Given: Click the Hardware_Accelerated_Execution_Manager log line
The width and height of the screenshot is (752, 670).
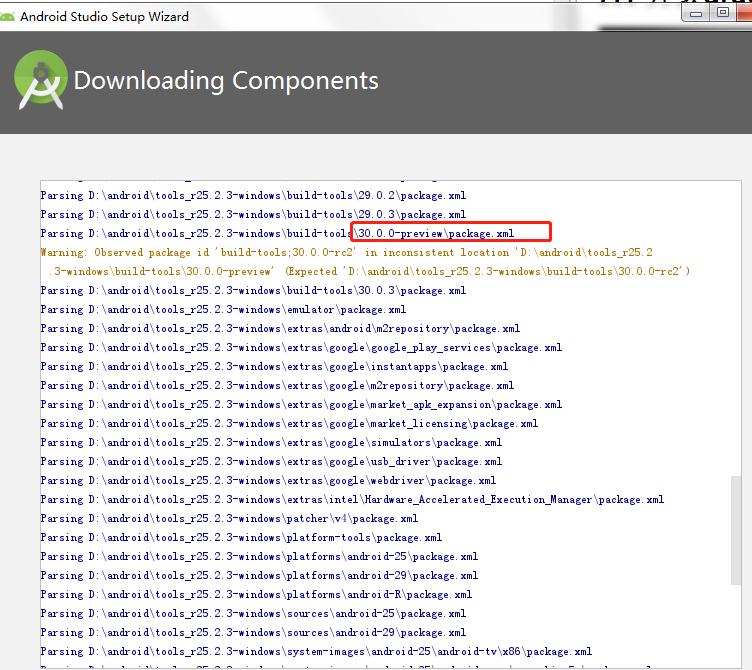Looking at the screenshot, I should pyautogui.click(x=351, y=499).
